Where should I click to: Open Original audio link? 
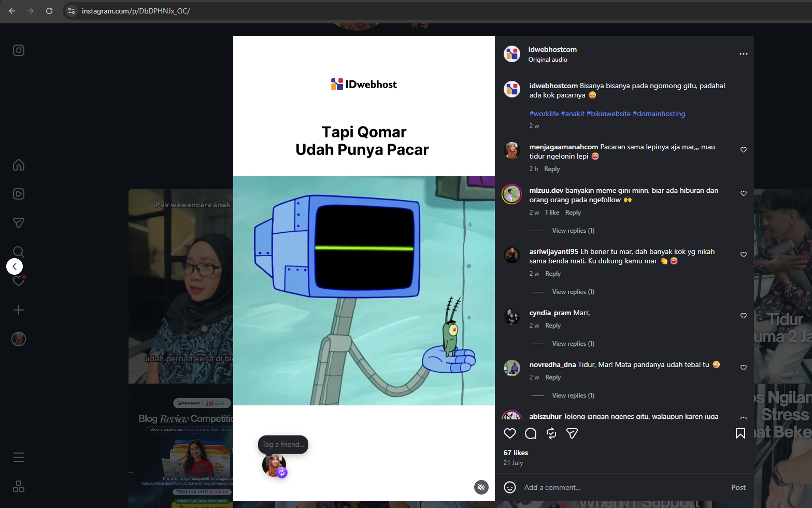tap(548, 60)
